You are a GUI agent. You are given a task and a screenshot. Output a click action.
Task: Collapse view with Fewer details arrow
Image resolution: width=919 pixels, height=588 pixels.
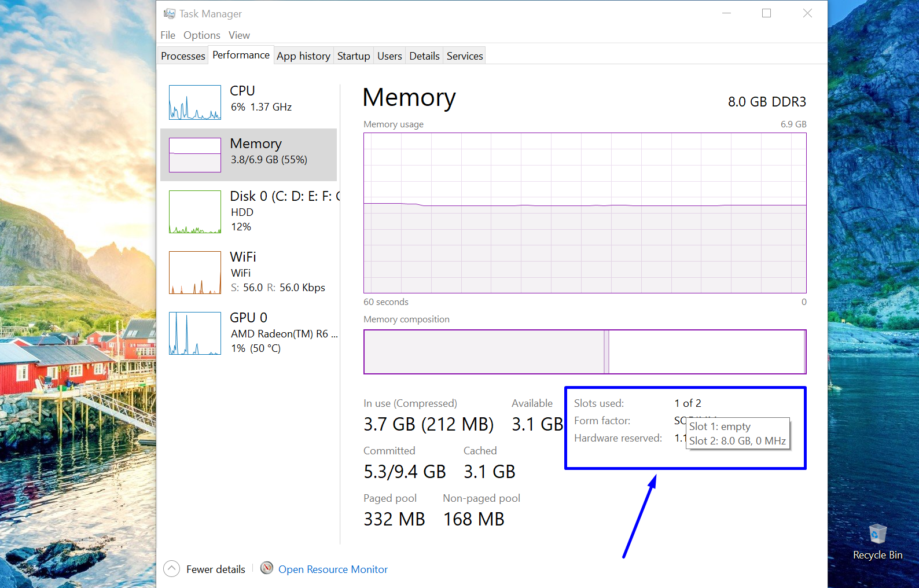click(x=172, y=569)
